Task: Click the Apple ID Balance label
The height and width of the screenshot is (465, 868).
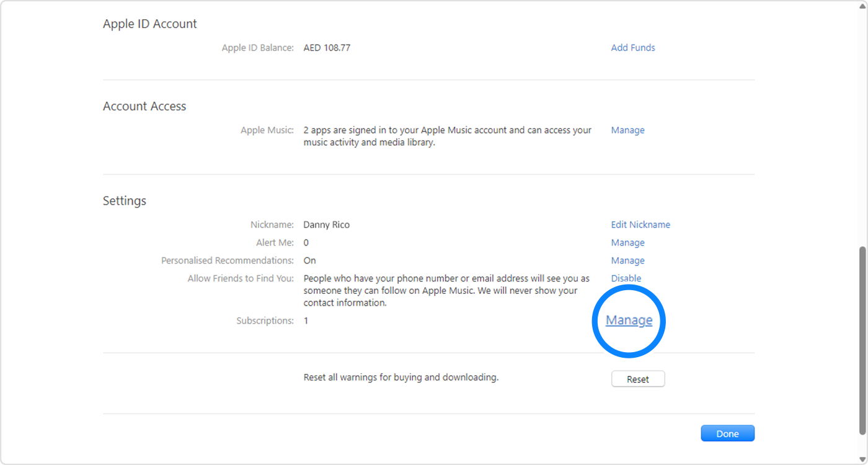Action: coord(258,48)
